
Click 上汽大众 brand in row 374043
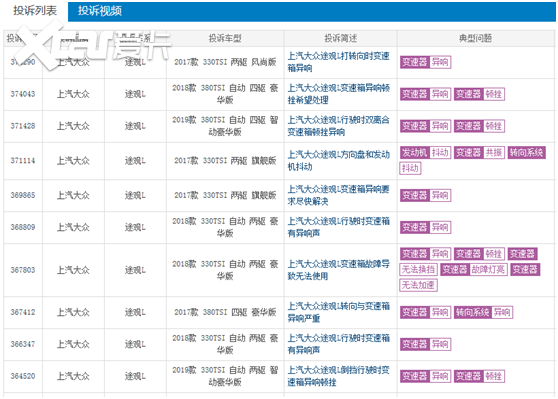[x=73, y=94]
